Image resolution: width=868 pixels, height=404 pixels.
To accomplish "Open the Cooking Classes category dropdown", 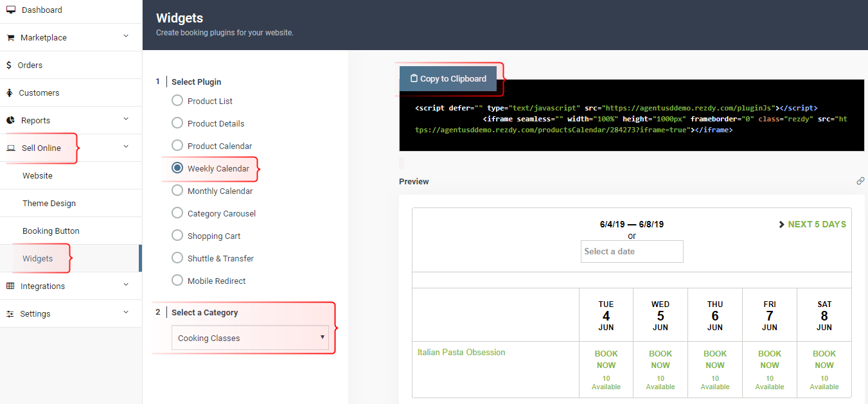I will pos(250,338).
